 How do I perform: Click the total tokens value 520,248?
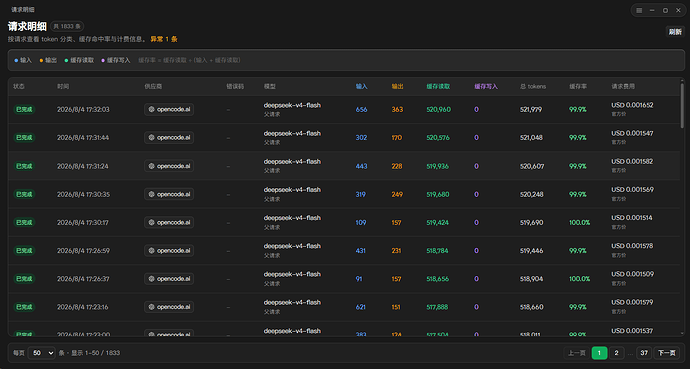tap(532, 194)
